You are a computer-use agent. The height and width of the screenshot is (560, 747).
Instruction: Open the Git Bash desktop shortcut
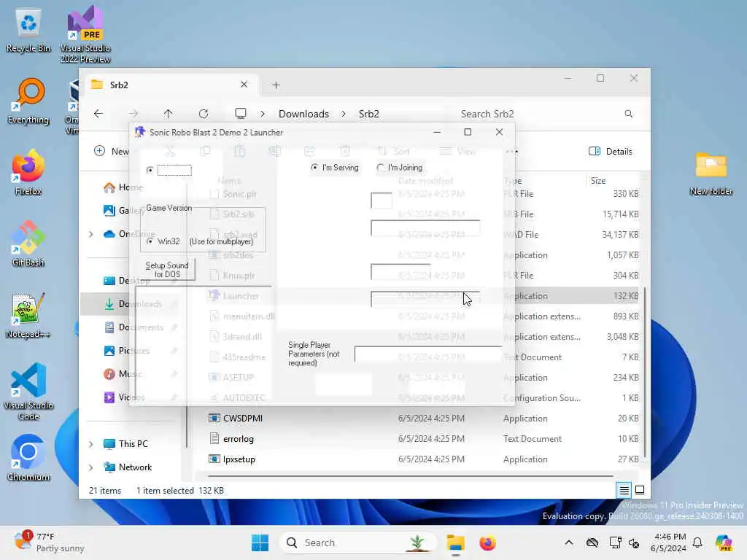[x=28, y=244]
